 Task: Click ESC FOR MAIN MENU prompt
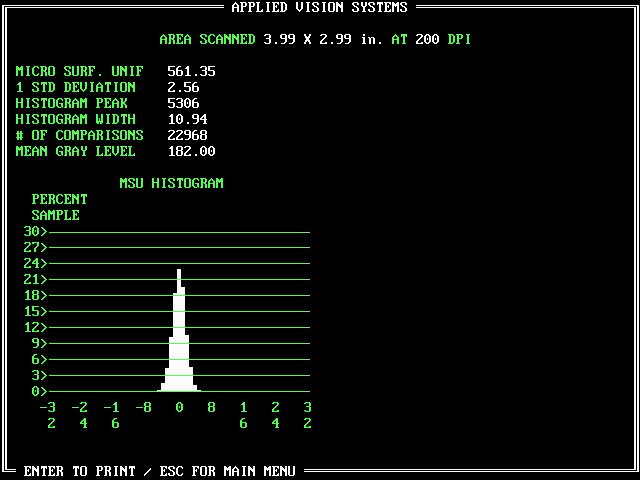(x=227, y=471)
